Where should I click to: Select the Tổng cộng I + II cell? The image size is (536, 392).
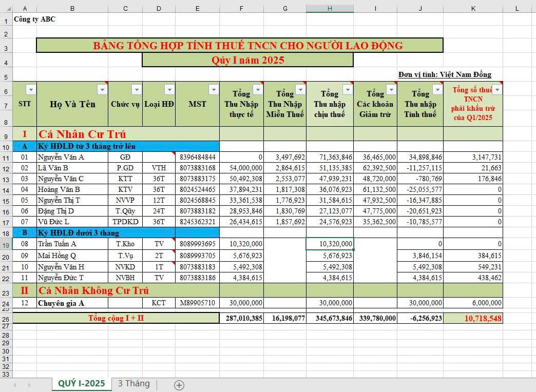pyautogui.click(x=116, y=318)
